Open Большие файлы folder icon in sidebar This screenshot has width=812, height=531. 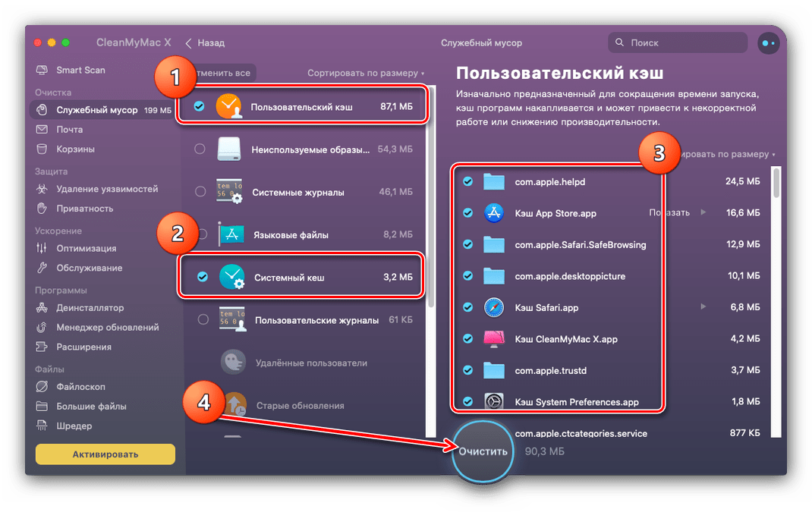42,407
